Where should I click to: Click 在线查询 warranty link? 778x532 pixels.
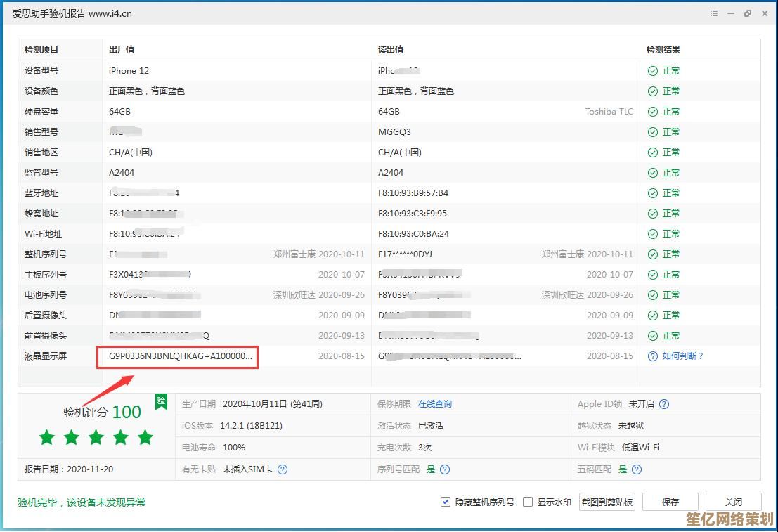click(435, 404)
